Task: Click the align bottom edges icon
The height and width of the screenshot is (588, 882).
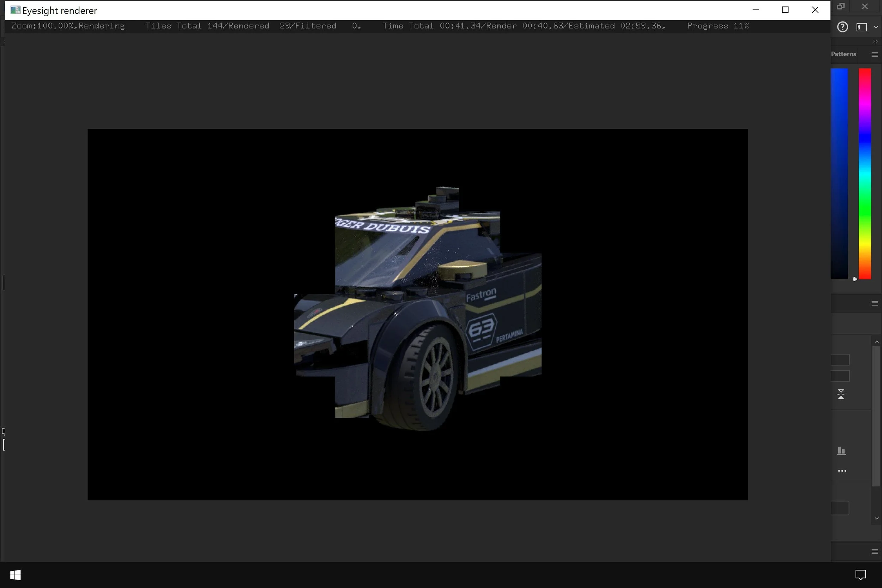Action: point(841,450)
